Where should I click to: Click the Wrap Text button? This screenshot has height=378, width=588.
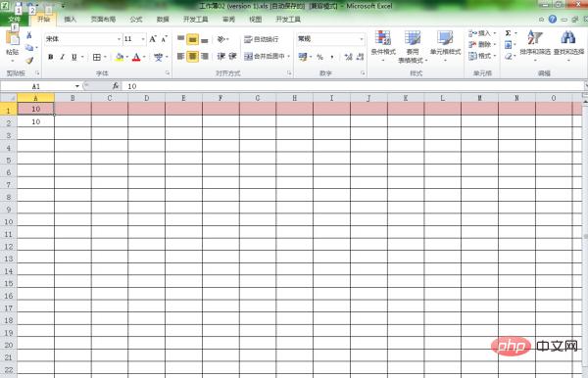coord(262,39)
